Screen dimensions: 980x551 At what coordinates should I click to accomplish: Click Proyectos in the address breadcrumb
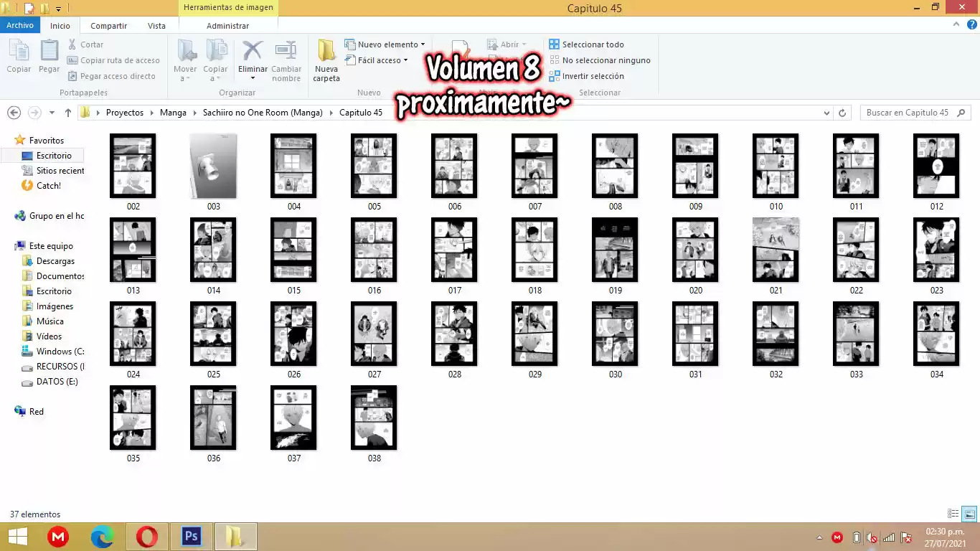(125, 113)
